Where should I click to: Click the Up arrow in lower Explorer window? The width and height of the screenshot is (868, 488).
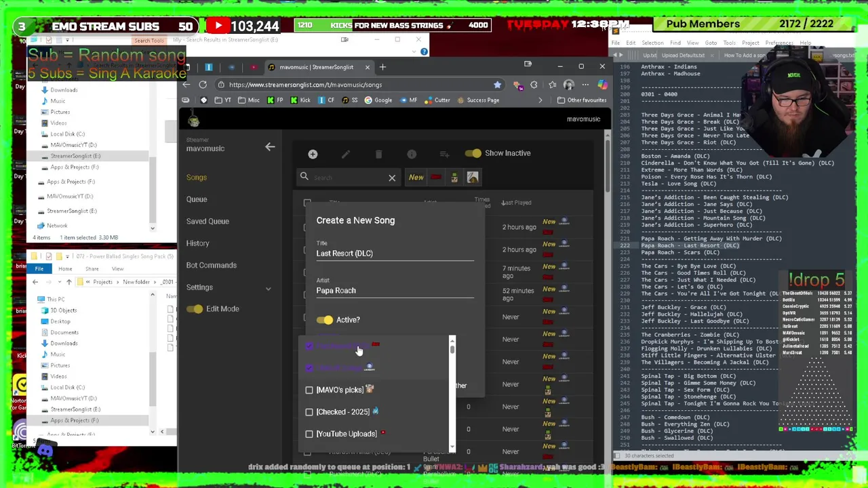[x=71, y=282]
